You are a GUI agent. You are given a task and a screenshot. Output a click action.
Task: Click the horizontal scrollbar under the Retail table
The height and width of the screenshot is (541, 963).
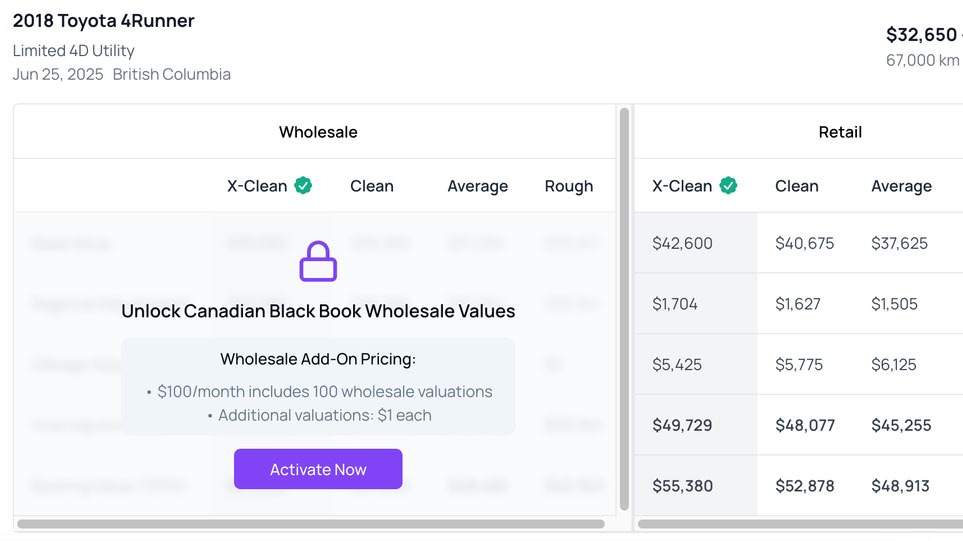click(800, 524)
